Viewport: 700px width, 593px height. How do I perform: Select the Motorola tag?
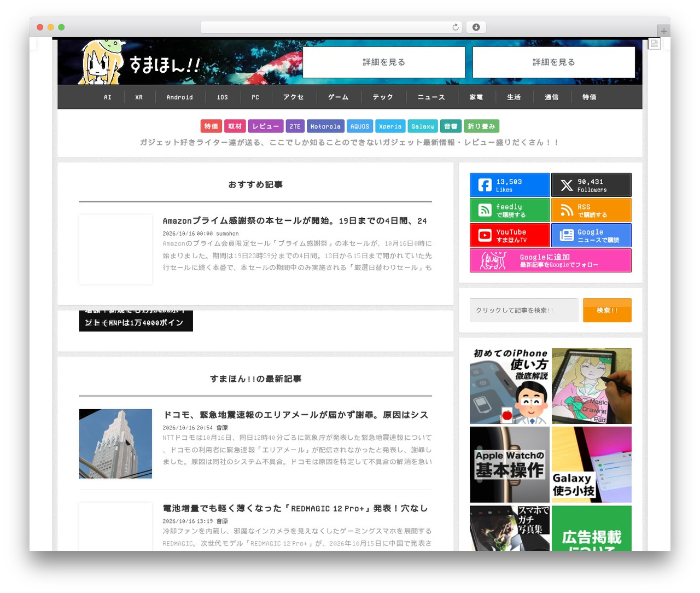pos(325,126)
